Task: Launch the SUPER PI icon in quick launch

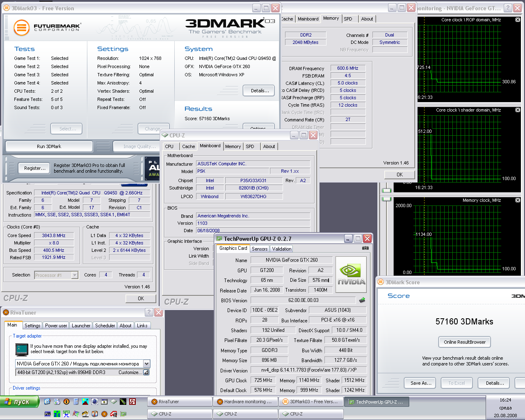Action: click(66, 414)
